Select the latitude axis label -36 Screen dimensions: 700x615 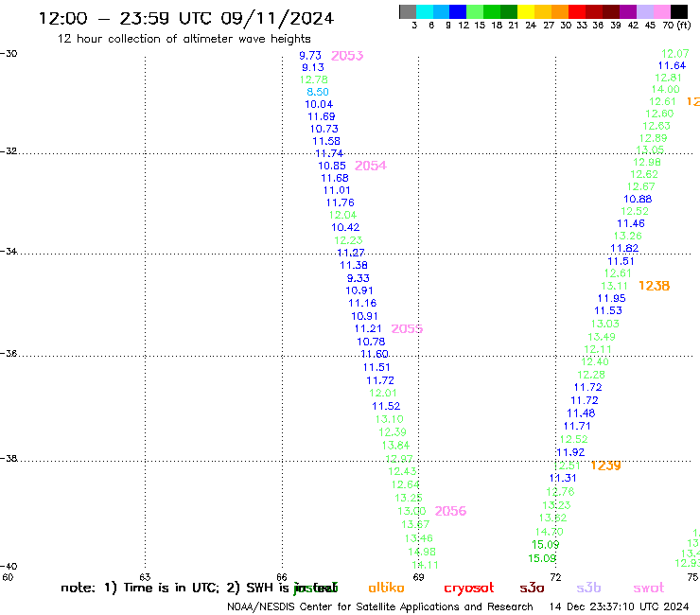[9, 353]
